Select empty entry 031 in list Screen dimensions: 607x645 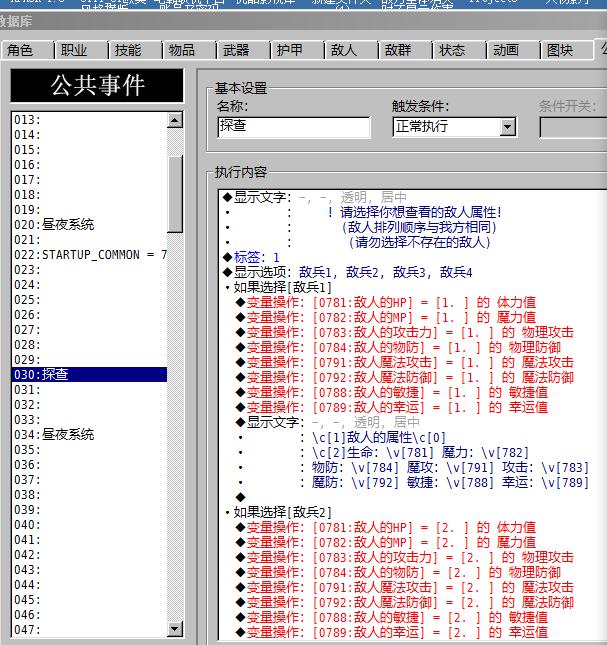(89, 390)
